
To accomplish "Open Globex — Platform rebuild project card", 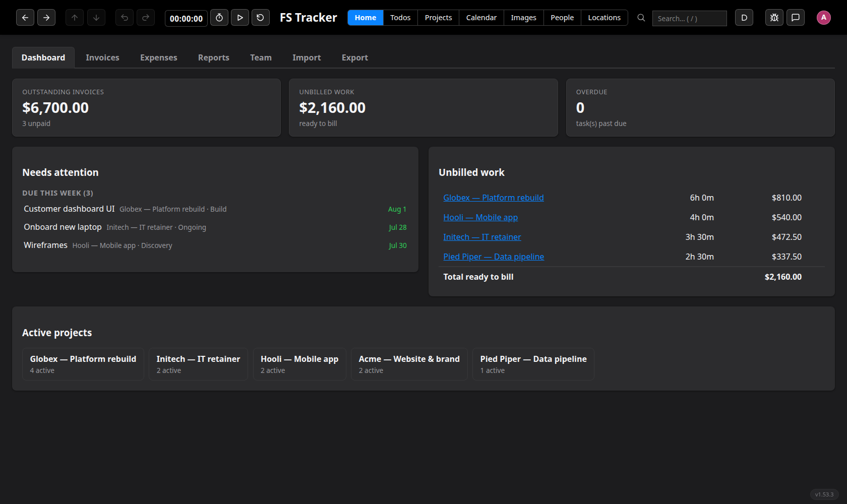I will coord(83,364).
